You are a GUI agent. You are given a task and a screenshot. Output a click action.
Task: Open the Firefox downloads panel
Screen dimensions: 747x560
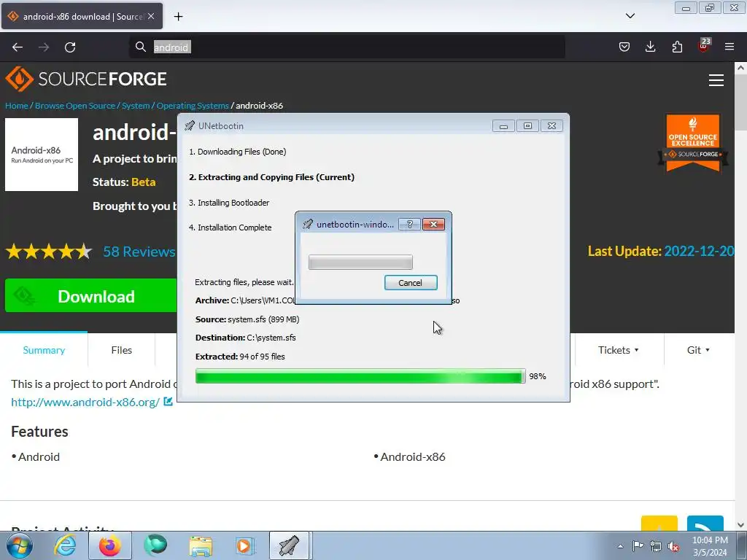tap(650, 47)
